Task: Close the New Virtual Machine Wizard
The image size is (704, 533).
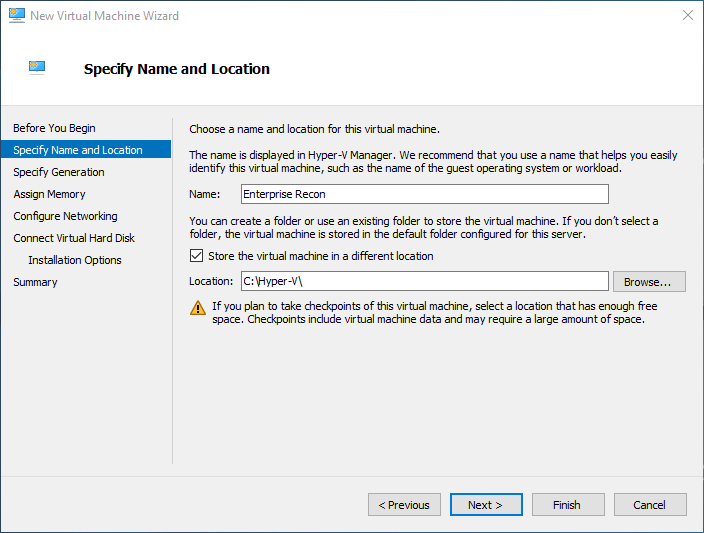Action: click(687, 16)
